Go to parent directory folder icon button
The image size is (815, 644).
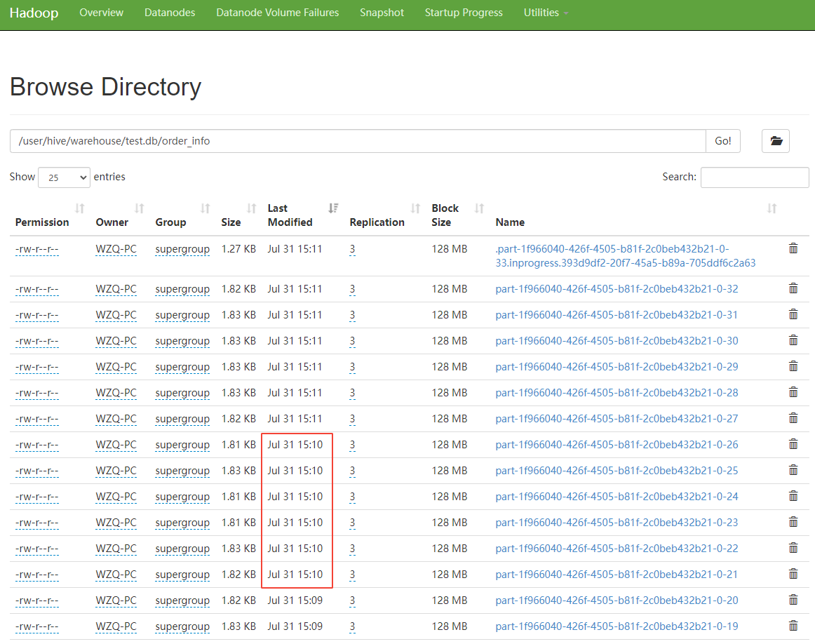pyautogui.click(x=776, y=141)
